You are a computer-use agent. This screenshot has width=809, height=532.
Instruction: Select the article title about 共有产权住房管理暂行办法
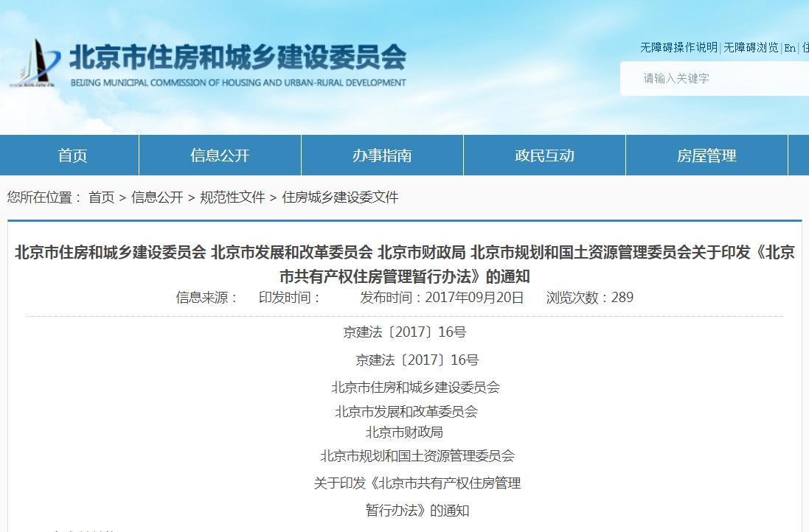click(x=404, y=263)
